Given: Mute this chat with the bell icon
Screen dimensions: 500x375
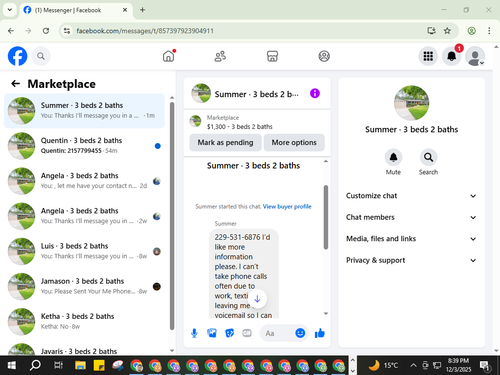Looking at the screenshot, I should (393, 157).
